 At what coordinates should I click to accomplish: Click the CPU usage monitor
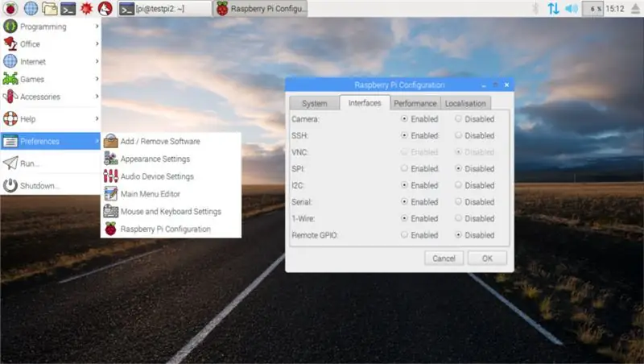tap(592, 8)
